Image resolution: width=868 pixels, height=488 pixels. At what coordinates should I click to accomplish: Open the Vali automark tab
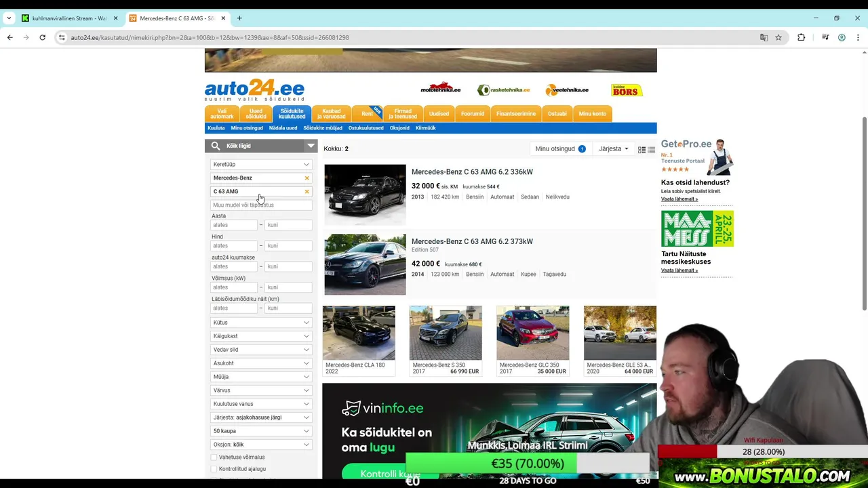(x=222, y=114)
